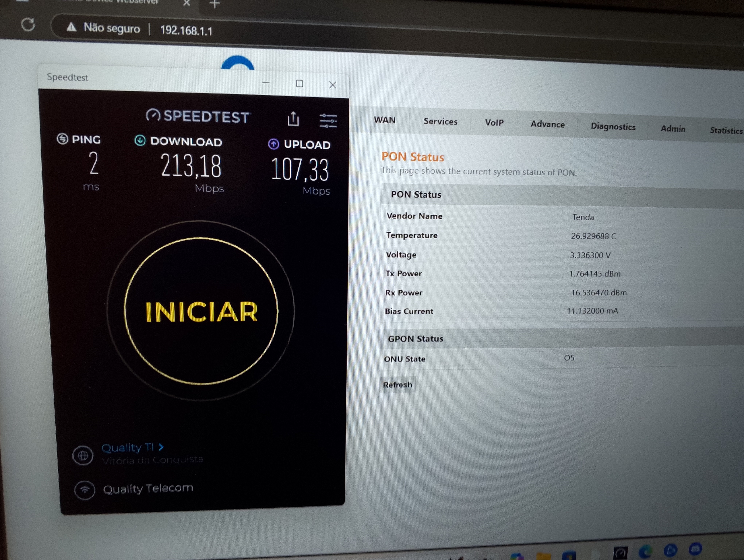Click the browser reload icon
Image resolution: width=744 pixels, height=560 pixels.
[x=28, y=25]
